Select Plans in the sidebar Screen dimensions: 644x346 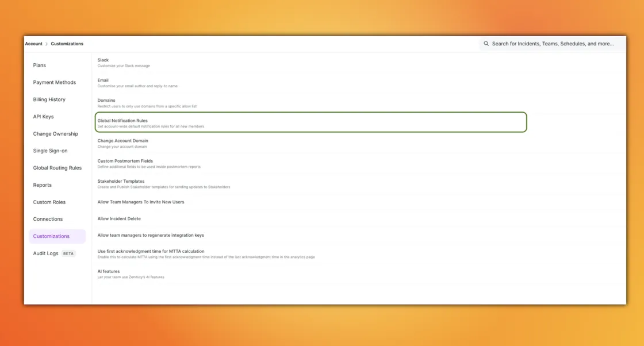coord(39,65)
